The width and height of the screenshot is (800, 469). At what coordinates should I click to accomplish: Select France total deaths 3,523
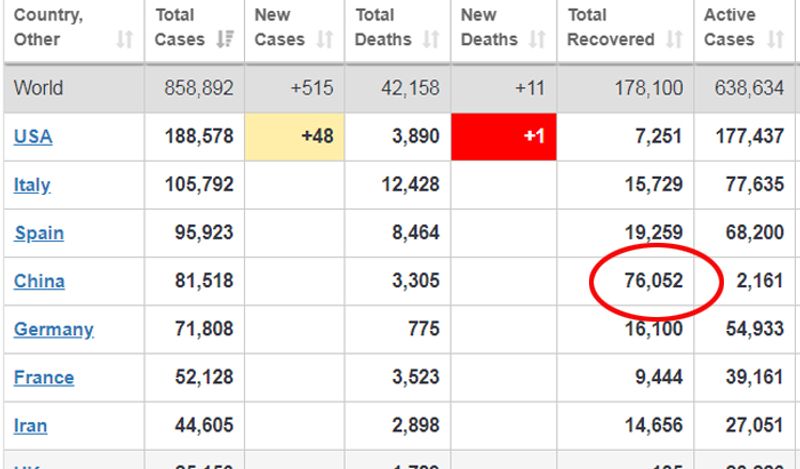(x=415, y=377)
